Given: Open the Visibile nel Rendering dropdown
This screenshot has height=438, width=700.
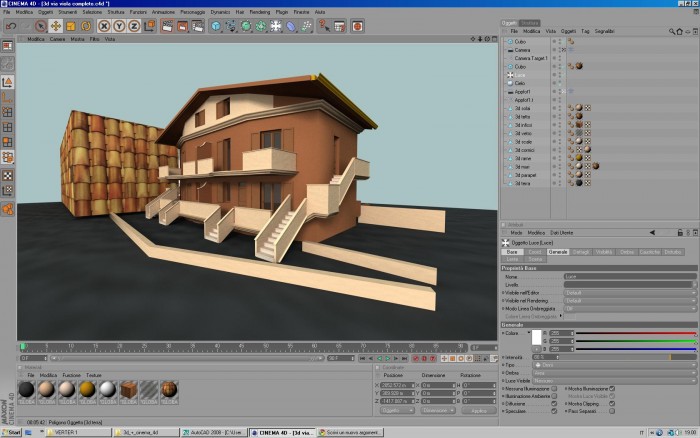Looking at the screenshot, I should pyautogui.click(x=630, y=301).
